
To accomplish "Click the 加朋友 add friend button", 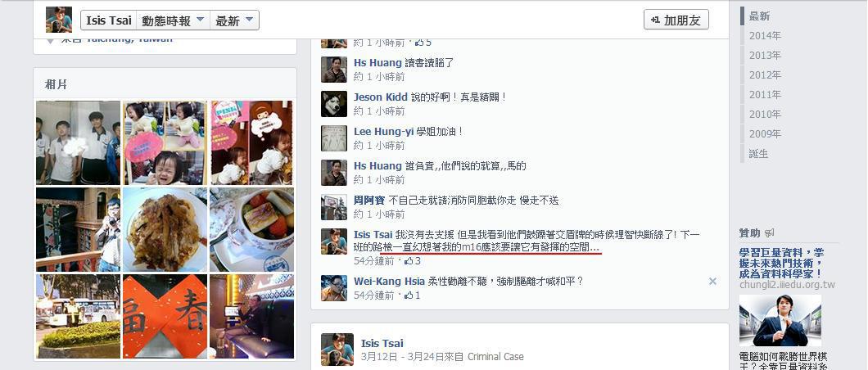I will [x=676, y=20].
